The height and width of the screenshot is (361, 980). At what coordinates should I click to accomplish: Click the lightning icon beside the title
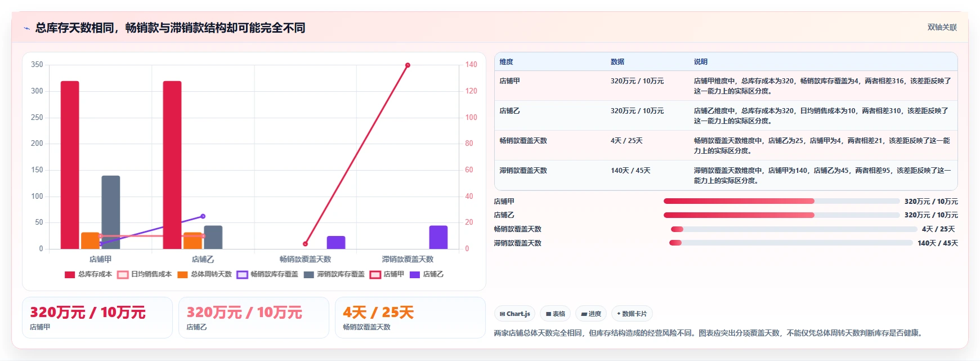tap(26, 28)
